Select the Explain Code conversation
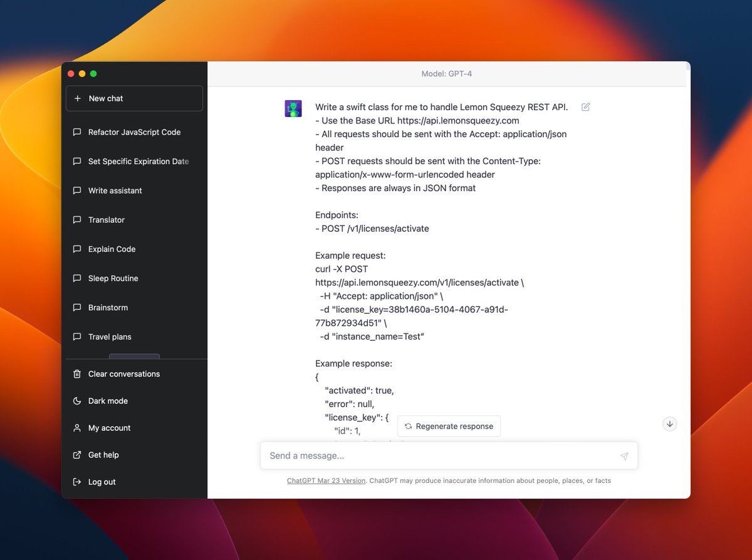752x560 pixels. [134, 249]
